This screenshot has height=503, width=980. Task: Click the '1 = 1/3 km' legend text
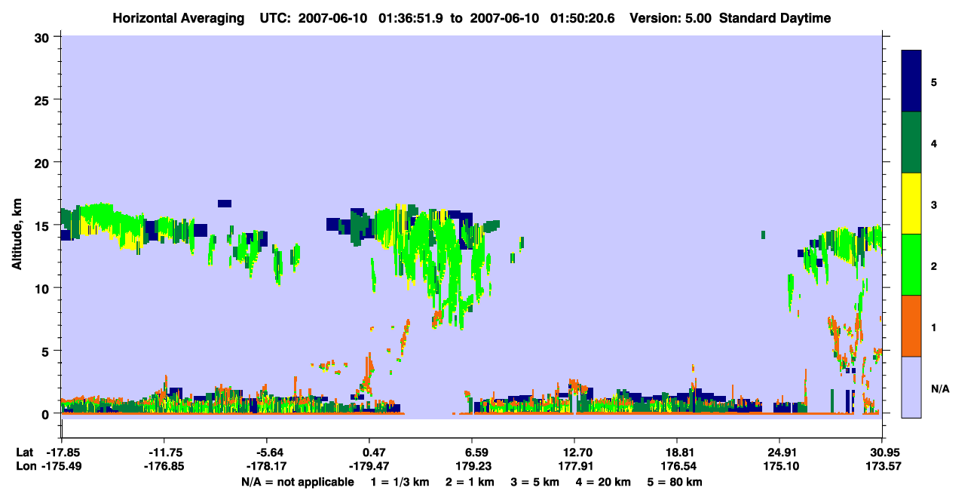pos(399,482)
